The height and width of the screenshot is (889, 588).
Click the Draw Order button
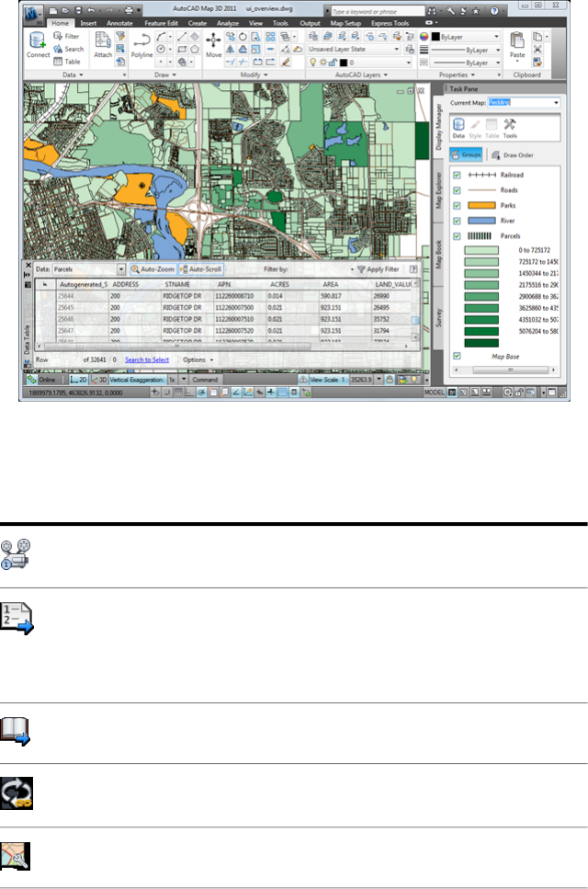(512, 154)
